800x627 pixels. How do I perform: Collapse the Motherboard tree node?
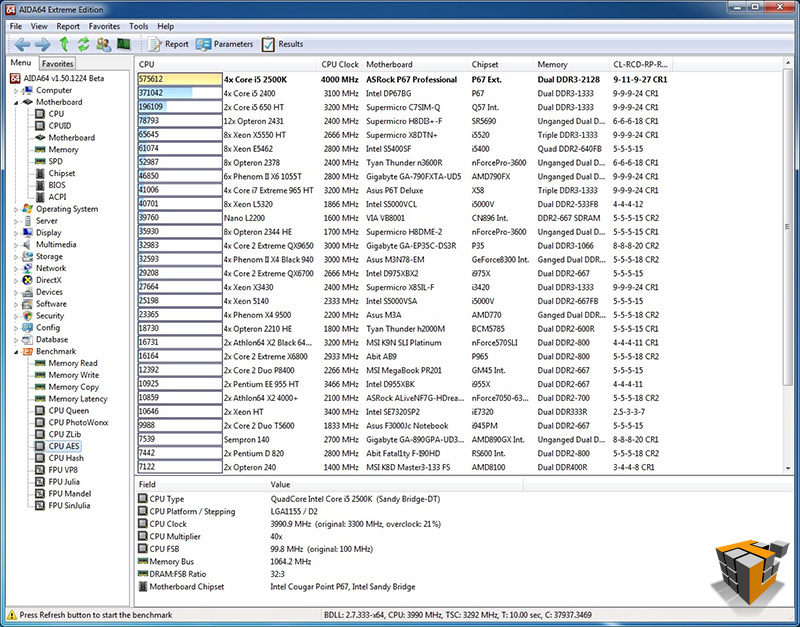click(16, 103)
